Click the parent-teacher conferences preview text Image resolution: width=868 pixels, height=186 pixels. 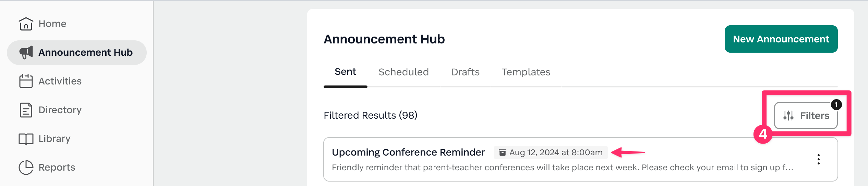click(x=562, y=168)
